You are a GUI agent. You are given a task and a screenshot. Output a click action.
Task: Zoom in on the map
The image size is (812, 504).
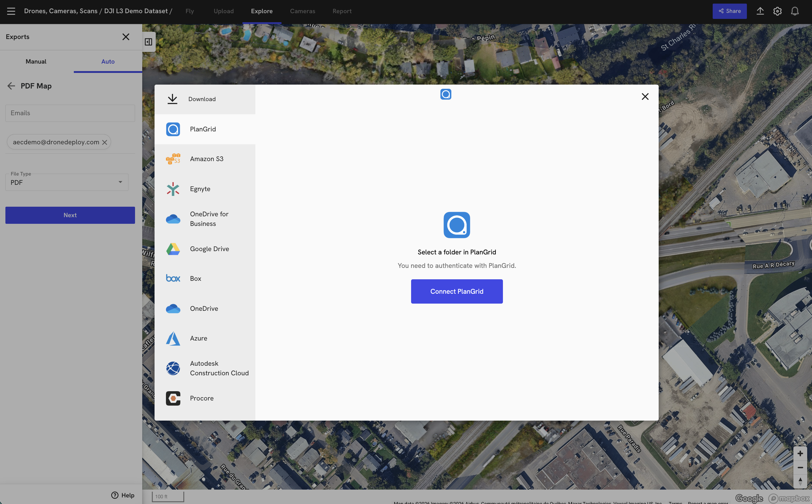800,453
